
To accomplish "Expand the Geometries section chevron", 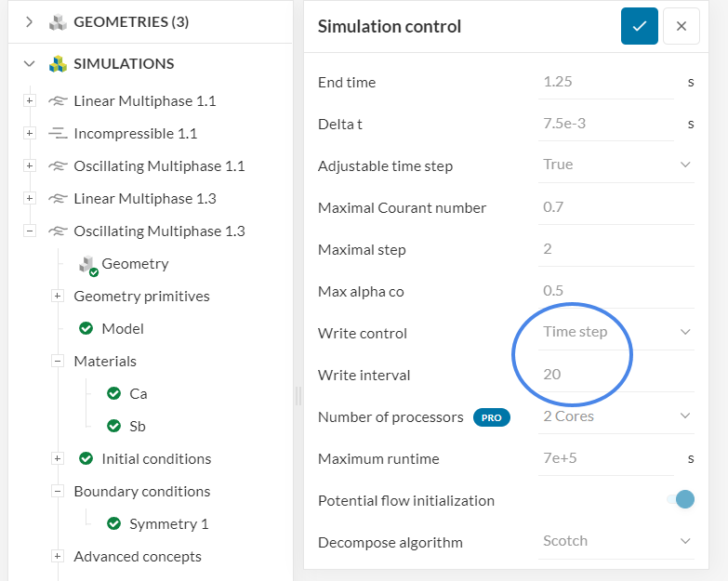I will (29, 21).
